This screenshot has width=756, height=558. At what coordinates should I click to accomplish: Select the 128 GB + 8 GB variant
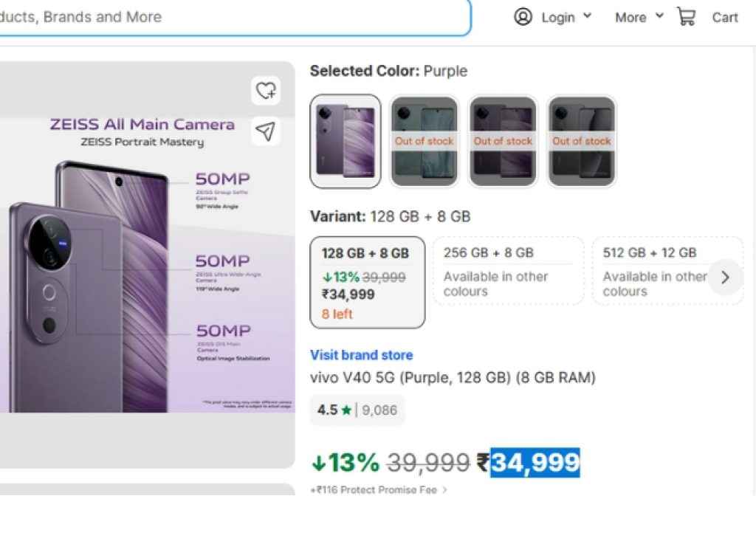pyautogui.click(x=368, y=282)
